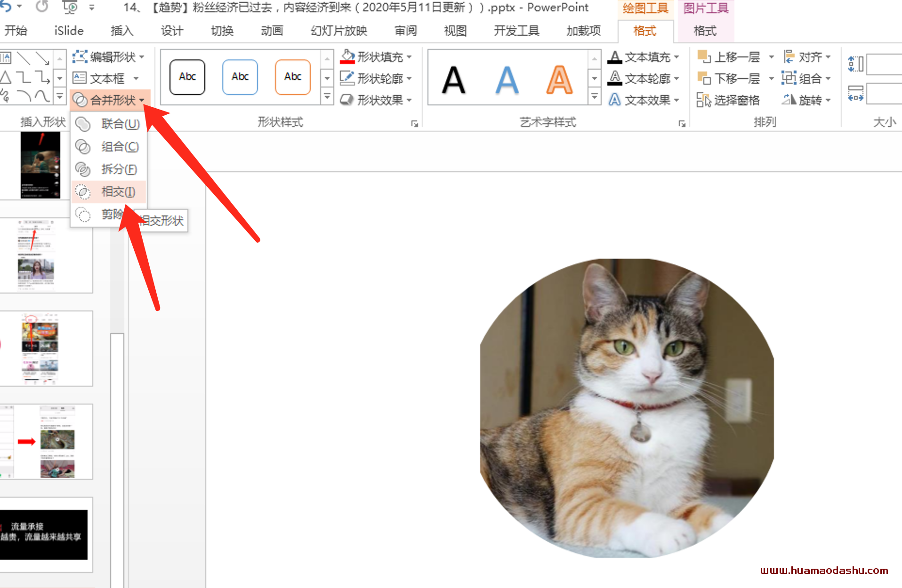This screenshot has height=588, width=902.
Task: Expand Shape Fill (形状填充) dropdown arrow
Action: (x=409, y=57)
